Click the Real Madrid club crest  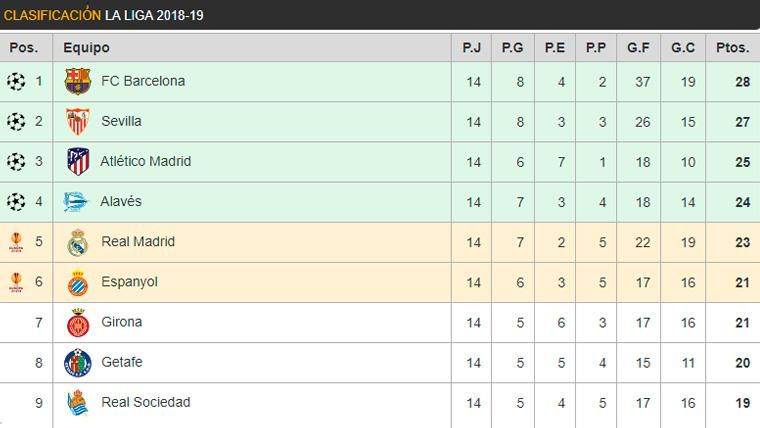[x=77, y=242]
